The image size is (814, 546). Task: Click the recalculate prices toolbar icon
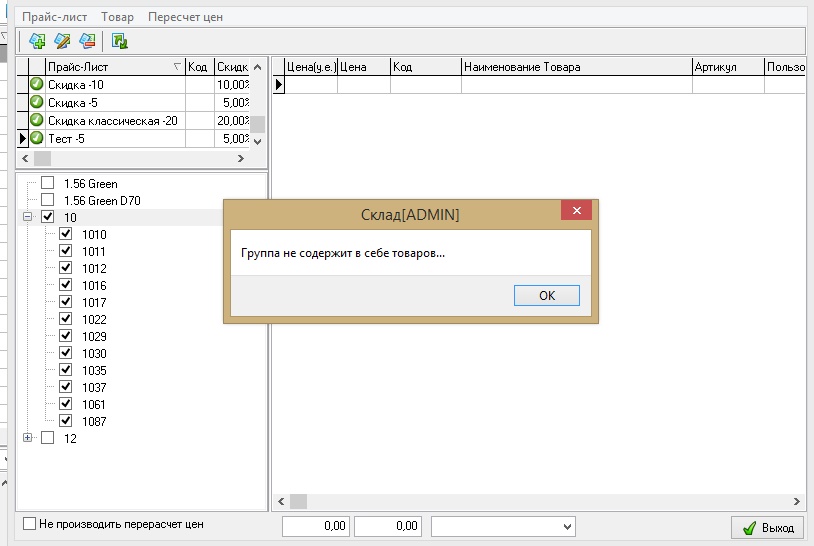(120, 41)
